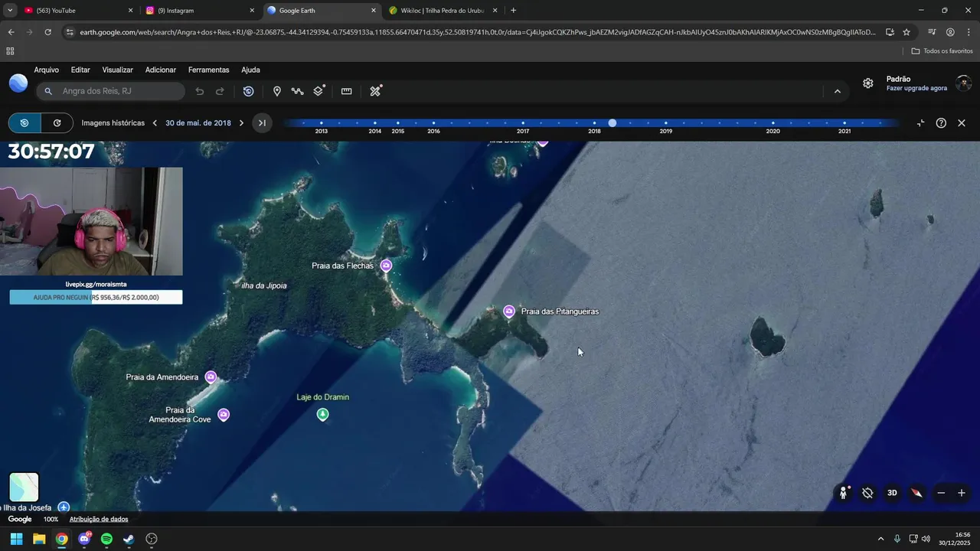980x551 pixels.
Task: Open the Windows Start menu
Action: click(x=16, y=539)
